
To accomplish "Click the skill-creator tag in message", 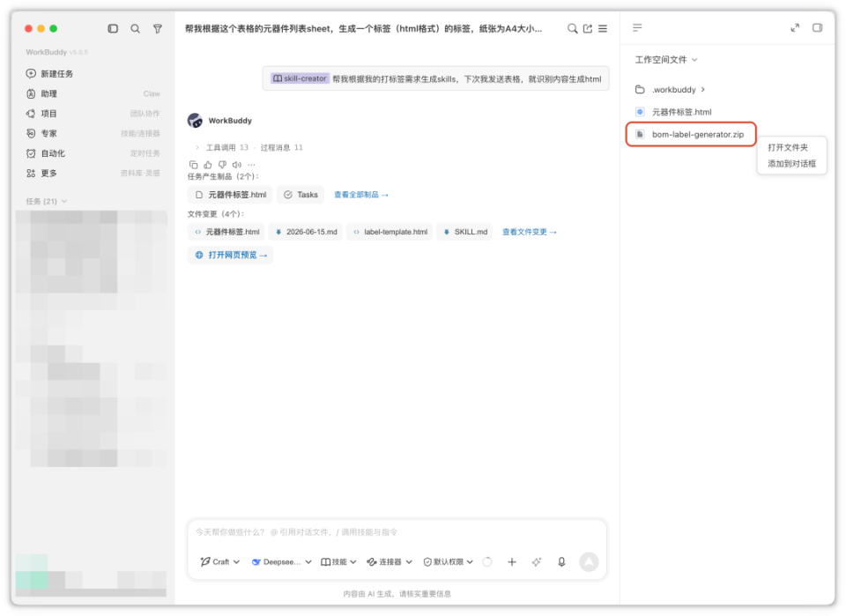I will click(x=300, y=78).
